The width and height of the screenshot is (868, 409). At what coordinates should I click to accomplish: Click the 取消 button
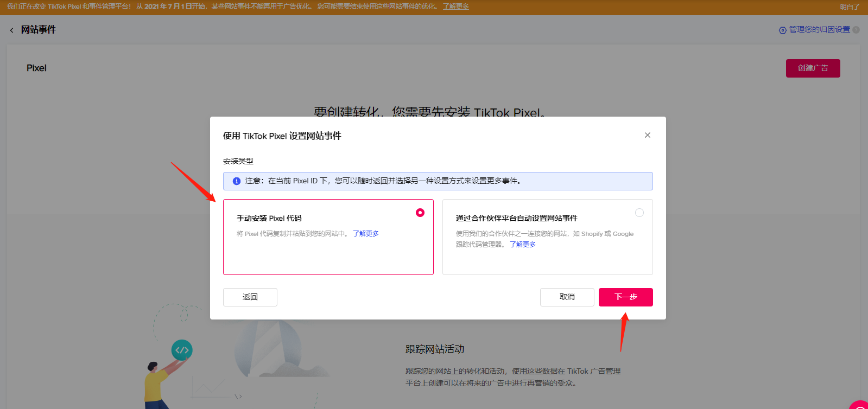(567, 297)
